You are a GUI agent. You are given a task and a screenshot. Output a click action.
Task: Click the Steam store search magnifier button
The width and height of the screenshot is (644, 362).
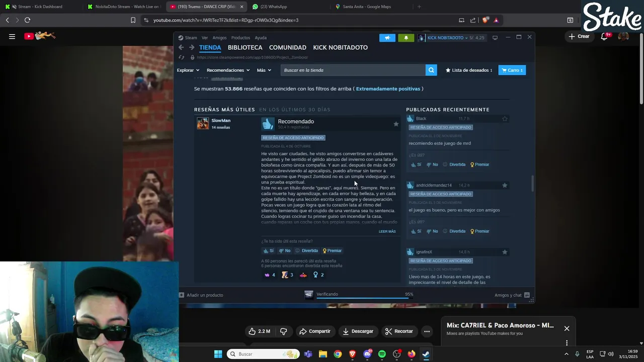pos(431,70)
